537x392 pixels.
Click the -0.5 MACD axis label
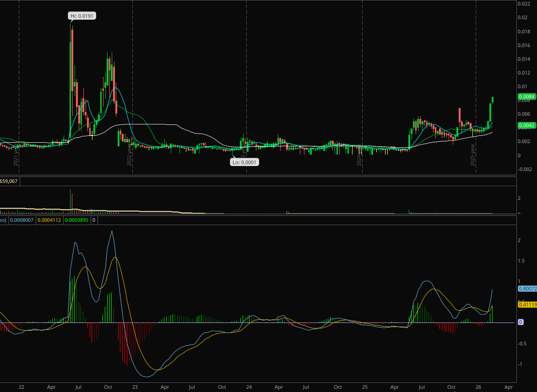click(x=522, y=344)
